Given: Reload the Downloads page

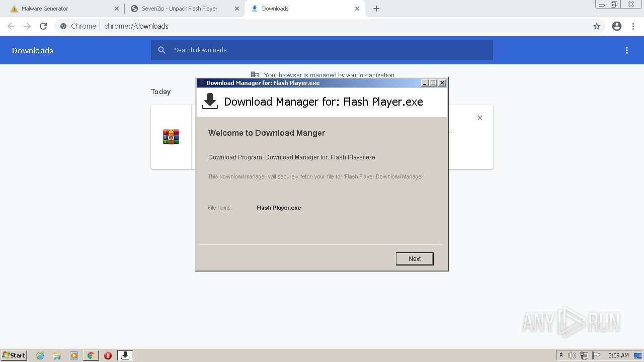Looking at the screenshot, I should (x=43, y=26).
